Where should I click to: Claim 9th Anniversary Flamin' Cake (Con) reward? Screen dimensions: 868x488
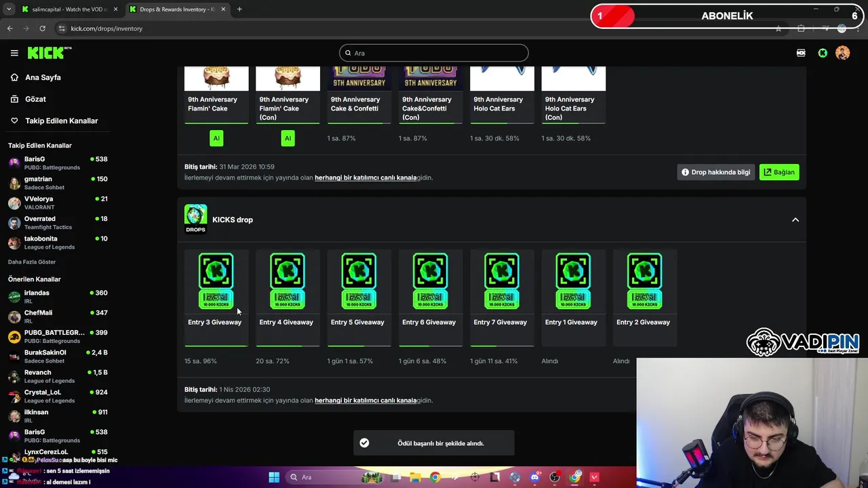pos(288,138)
